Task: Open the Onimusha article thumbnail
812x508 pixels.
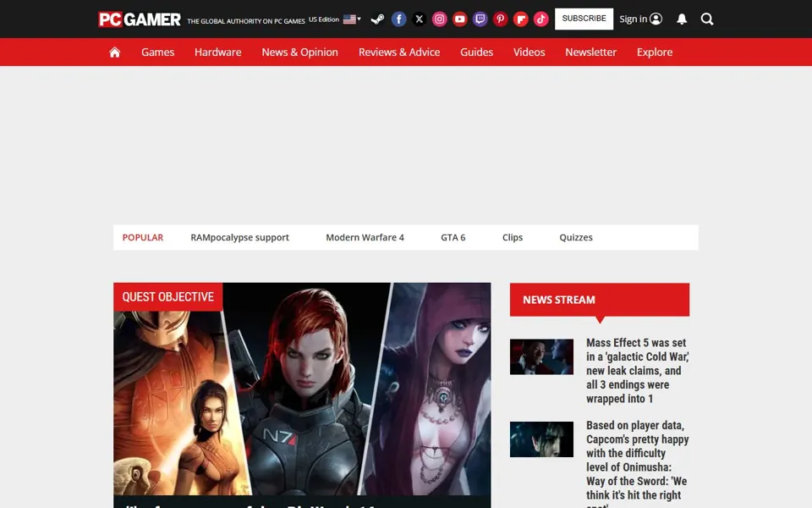Action: tap(541, 439)
